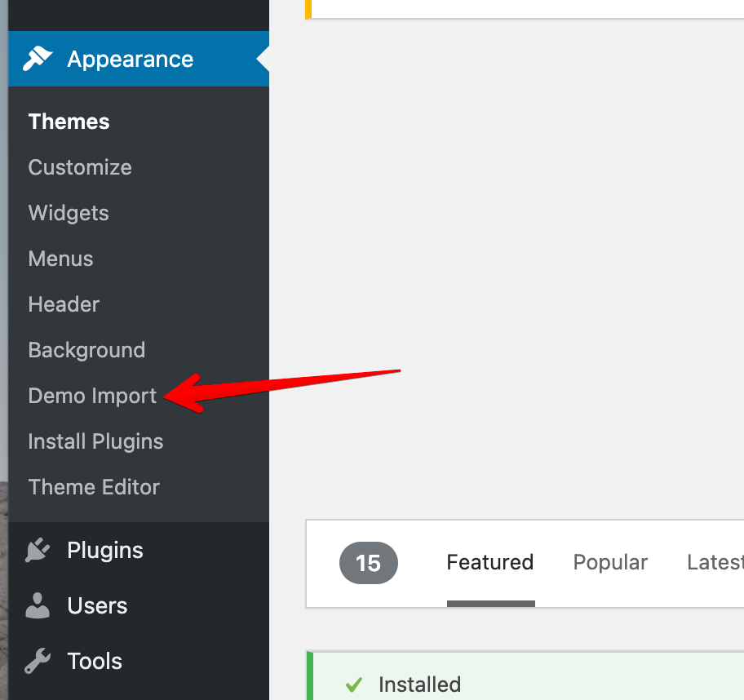Open the Header submenu item
This screenshot has height=700, width=744.
64,304
